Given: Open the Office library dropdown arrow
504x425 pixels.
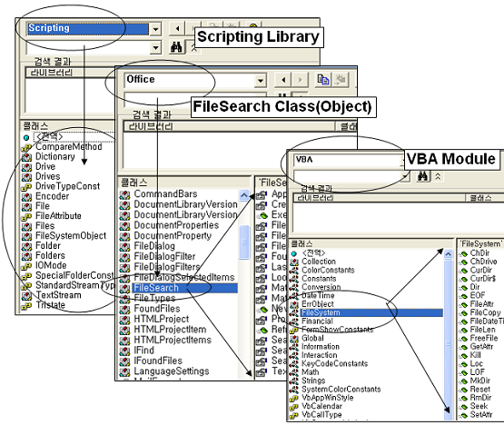Looking at the screenshot, I should point(261,81).
